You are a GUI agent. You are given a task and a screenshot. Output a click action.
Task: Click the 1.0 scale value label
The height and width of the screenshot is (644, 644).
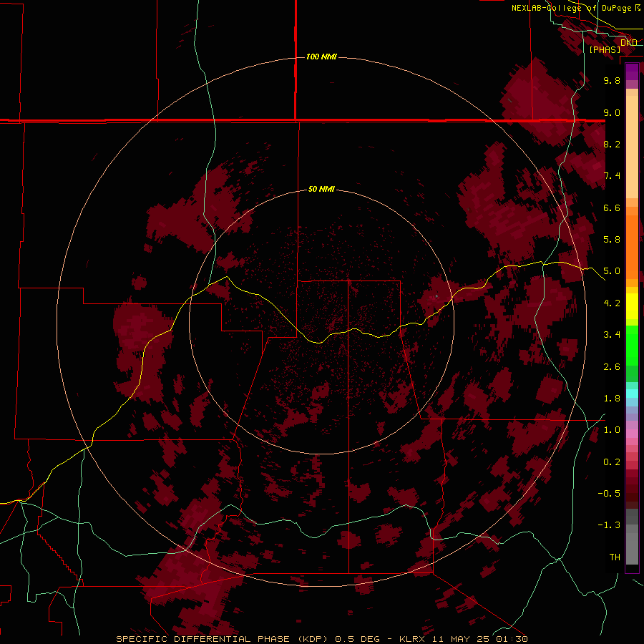pyautogui.click(x=612, y=430)
